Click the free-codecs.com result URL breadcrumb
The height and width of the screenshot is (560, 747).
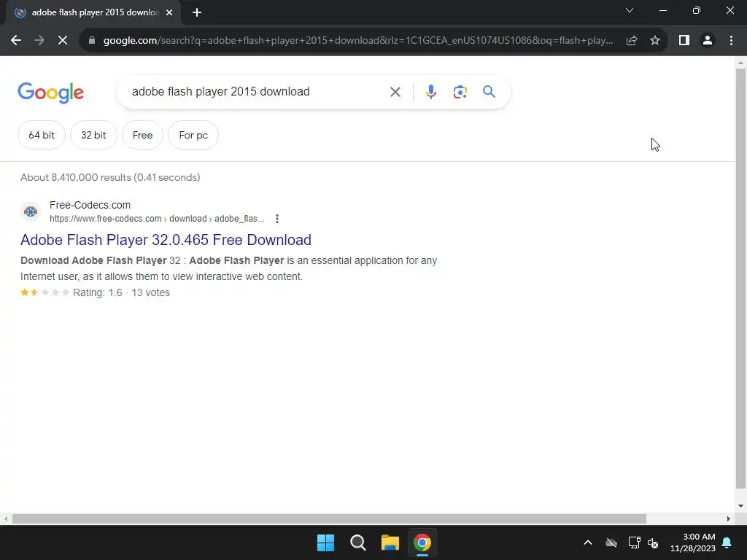(x=157, y=219)
